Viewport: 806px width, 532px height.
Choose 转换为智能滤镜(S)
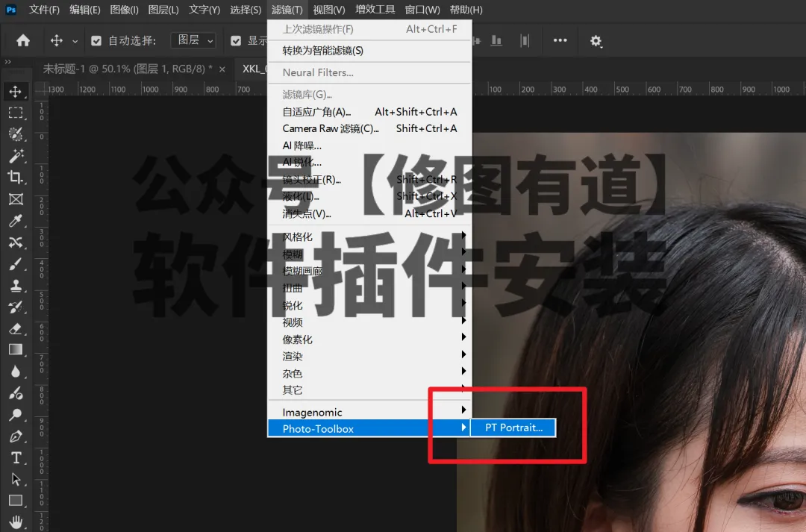(369, 51)
